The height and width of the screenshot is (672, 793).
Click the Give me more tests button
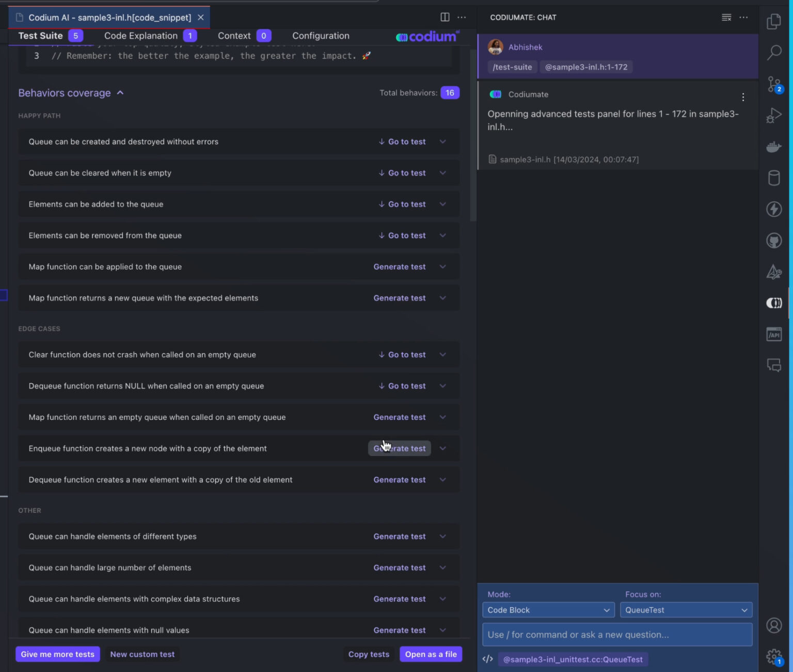(57, 654)
